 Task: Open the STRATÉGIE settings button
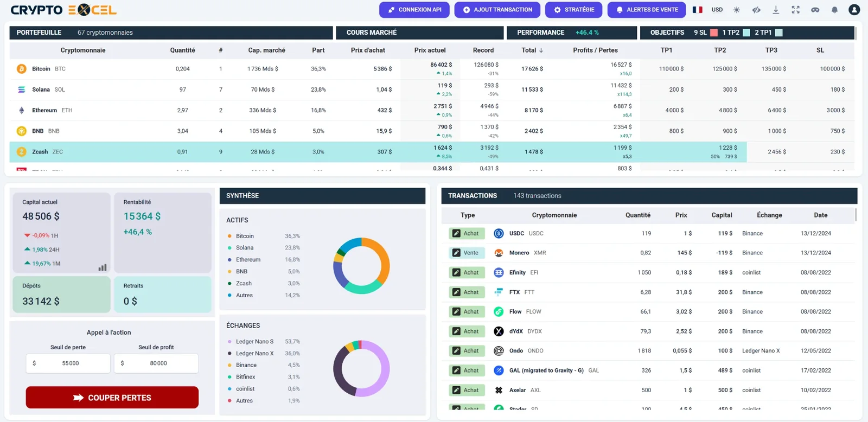[x=573, y=10]
